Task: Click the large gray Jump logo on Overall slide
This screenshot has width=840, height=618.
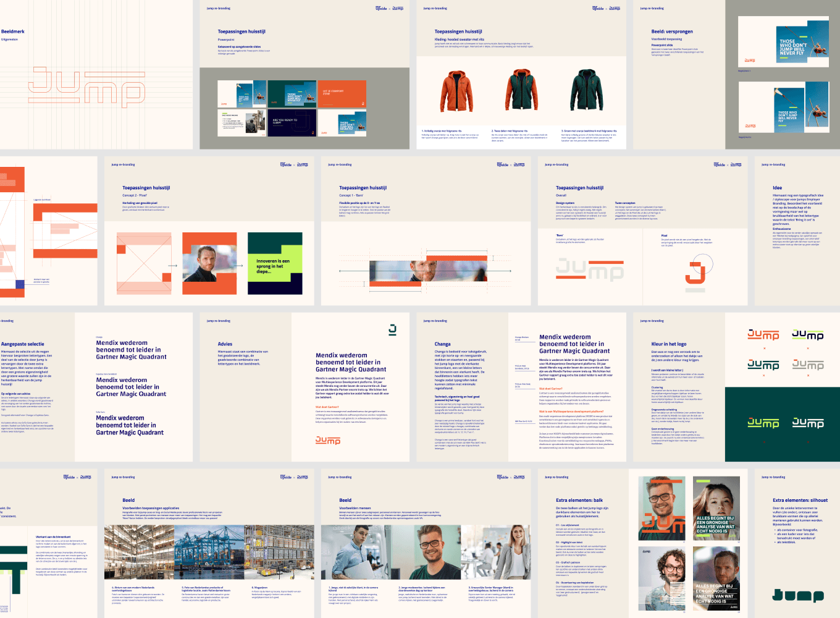Action: pos(590,269)
